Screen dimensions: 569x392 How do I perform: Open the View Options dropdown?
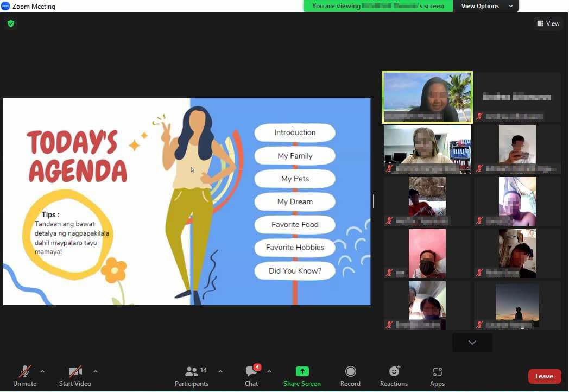(486, 6)
